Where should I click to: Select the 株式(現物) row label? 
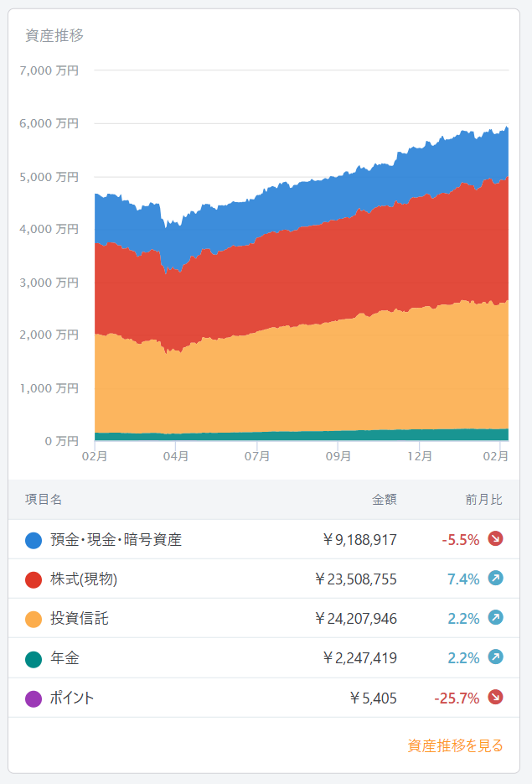(x=84, y=579)
